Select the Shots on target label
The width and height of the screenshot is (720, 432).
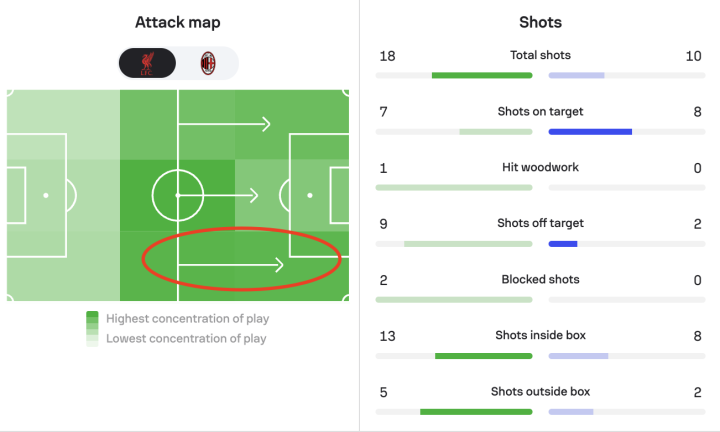tap(540, 112)
